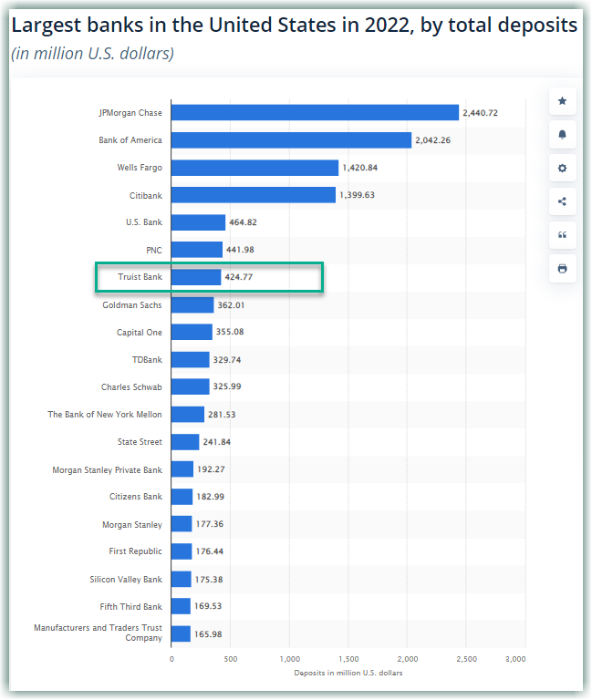The width and height of the screenshot is (592, 700).
Task: Open the bell notification alert
Action: (562, 135)
